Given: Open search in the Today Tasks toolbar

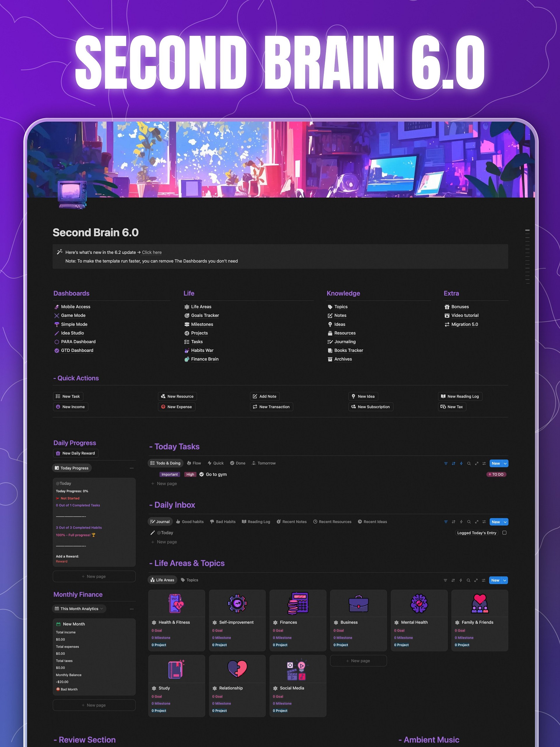Looking at the screenshot, I should (469, 463).
